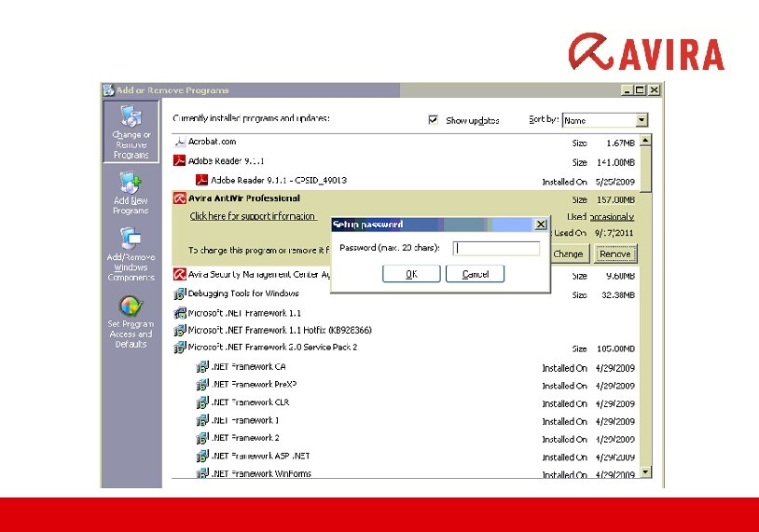Click the Remove button for Avira
The height and width of the screenshot is (532, 759).
(x=615, y=254)
